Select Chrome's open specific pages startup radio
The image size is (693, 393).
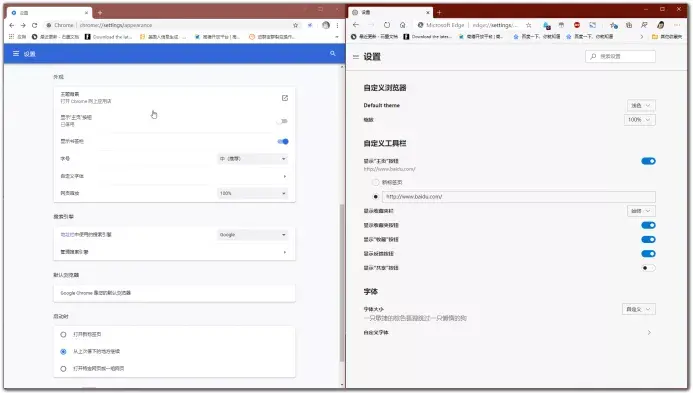point(63,369)
